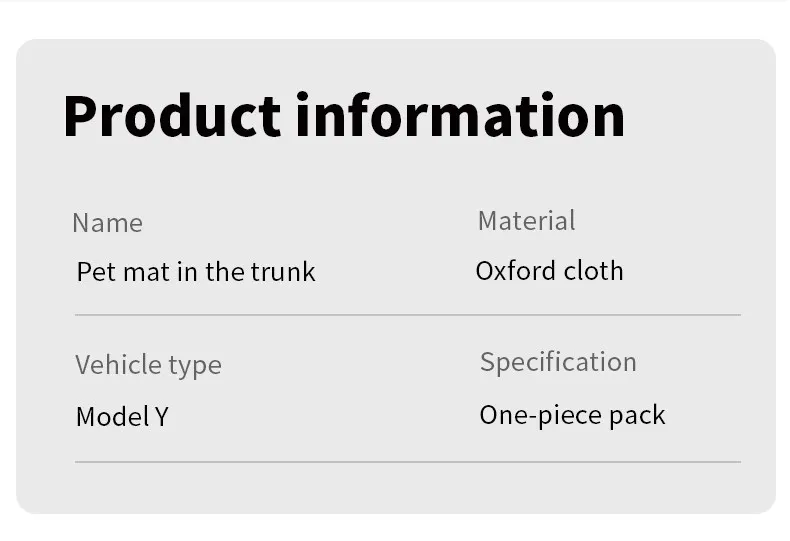Viewport: 790px width, 541px height.
Task: Select the Material field label
Action: (526, 221)
